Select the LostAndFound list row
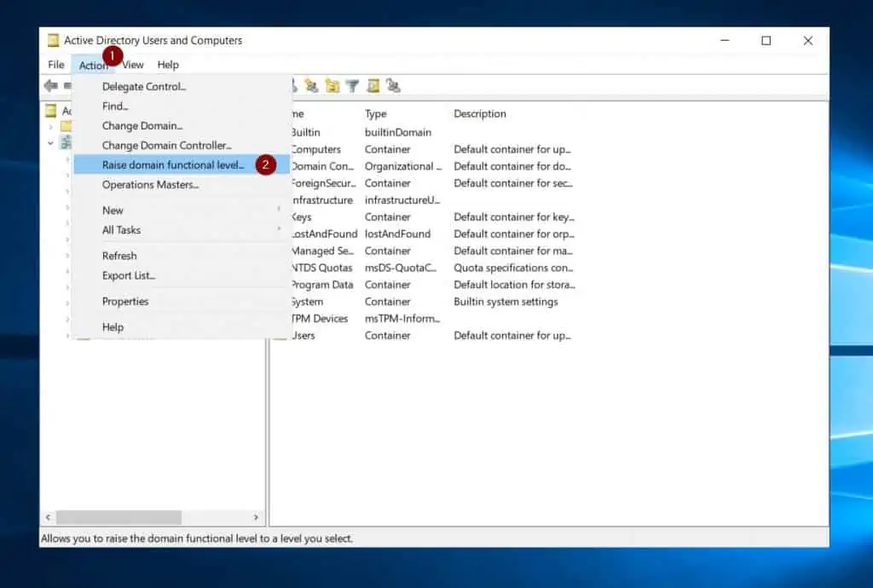This screenshot has height=588, width=873. [x=324, y=233]
